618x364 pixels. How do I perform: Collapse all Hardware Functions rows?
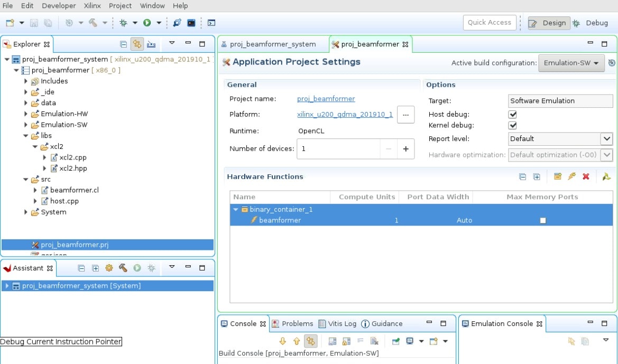pyautogui.click(x=523, y=177)
